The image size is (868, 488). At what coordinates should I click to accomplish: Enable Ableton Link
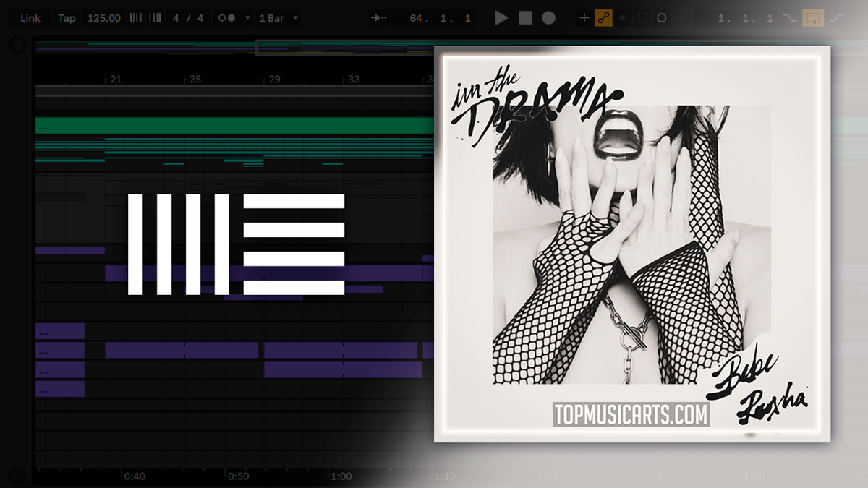tap(29, 17)
